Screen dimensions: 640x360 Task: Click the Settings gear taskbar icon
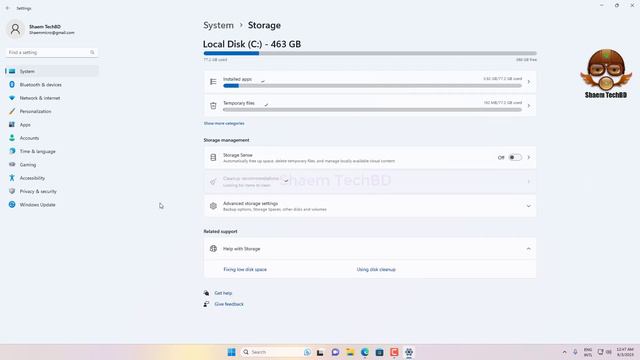[x=409, y=352]
